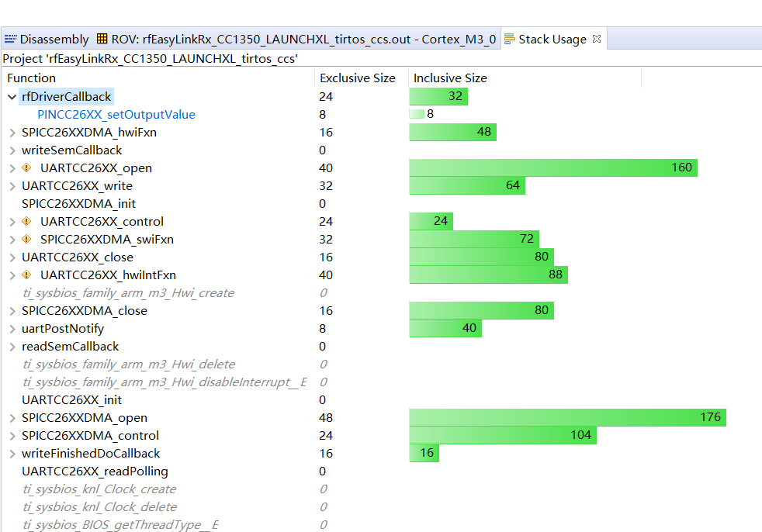Collapse the rfDriverCallback tree node
The image size is (762, 532).
12,97
